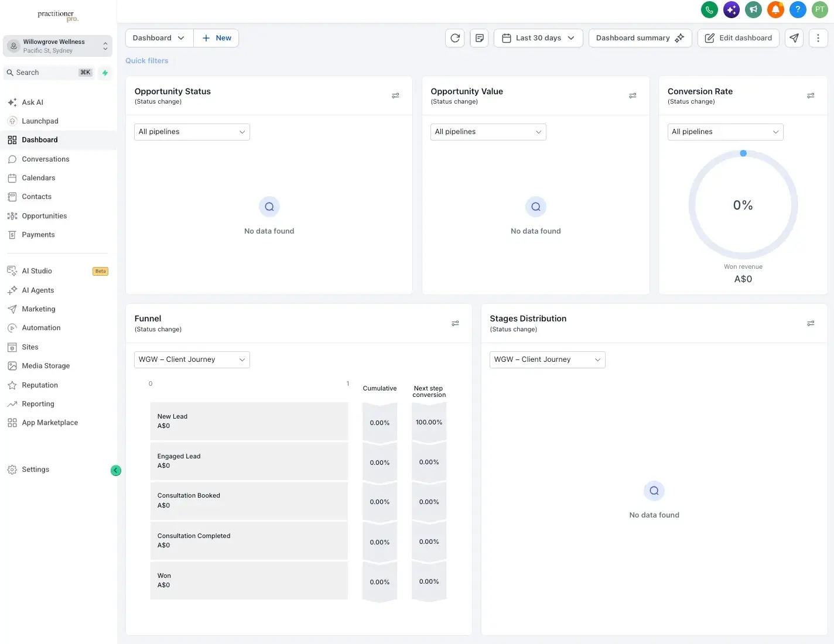This screenshot has width=834, height=644.
Task: Refresh the dashboard with the reload icon
Action: [455, 38]
